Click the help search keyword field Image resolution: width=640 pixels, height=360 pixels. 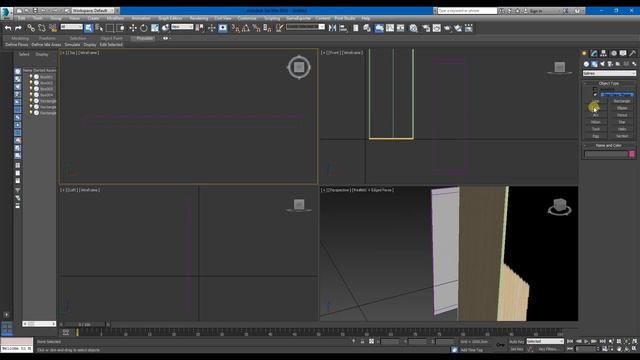(467, 11)
